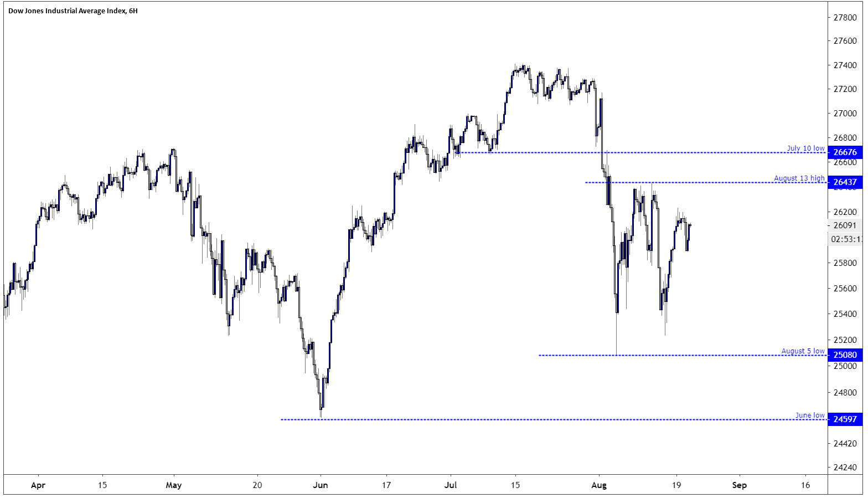This screenshot has width=868, height=498.
Task: Click the August 13 high annotation
Action: (799, 178)
